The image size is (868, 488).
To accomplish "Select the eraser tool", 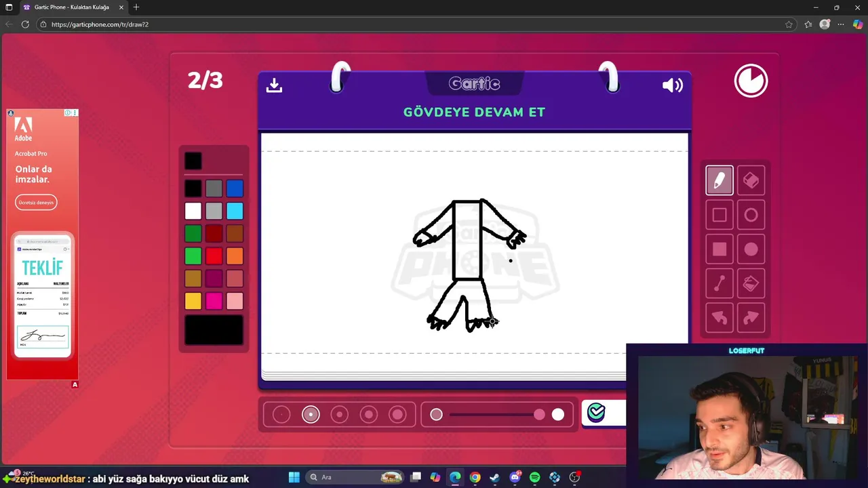I will click(x=751, y=180).
